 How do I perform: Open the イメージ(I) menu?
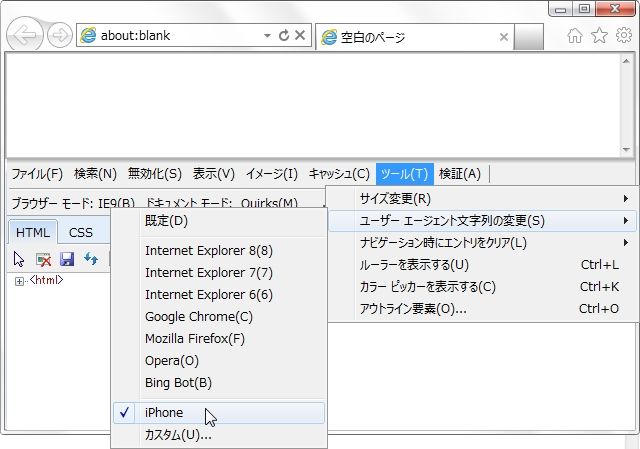coord(272,174)
